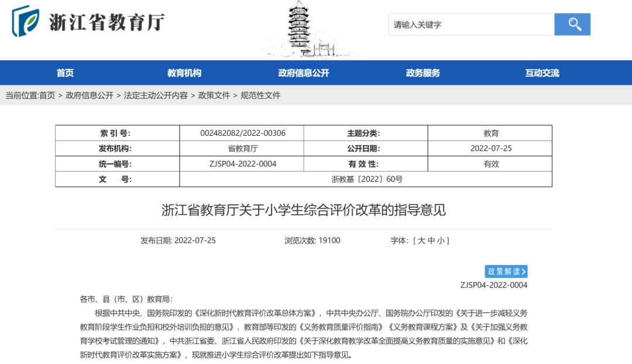Open the 首页 navigation tab
The height and width of the screenshot is (364, 632).
[x=65, y=73]
